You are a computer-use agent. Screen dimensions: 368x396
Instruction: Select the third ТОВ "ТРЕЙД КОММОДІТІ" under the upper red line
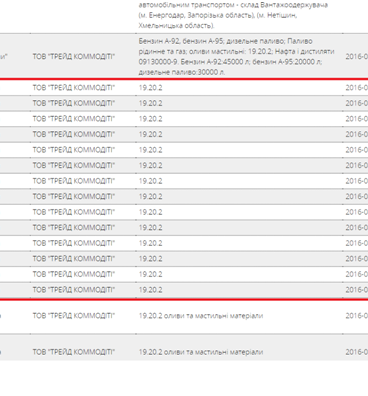click(74, 119)
